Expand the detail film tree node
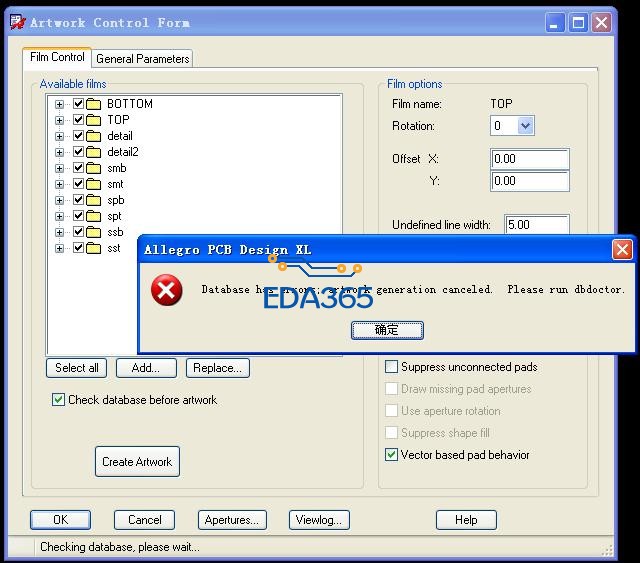This screenshot has height=563, width=640. tap(60, 136)
